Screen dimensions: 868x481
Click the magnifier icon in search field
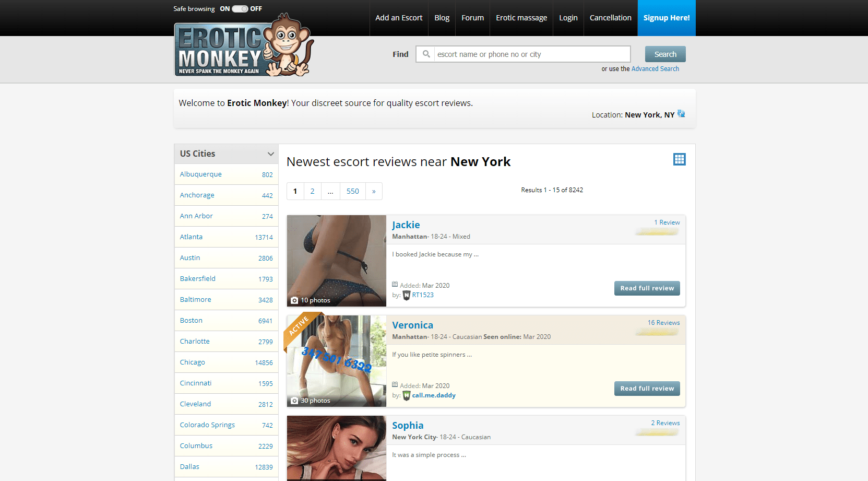(x=426, y=54)
